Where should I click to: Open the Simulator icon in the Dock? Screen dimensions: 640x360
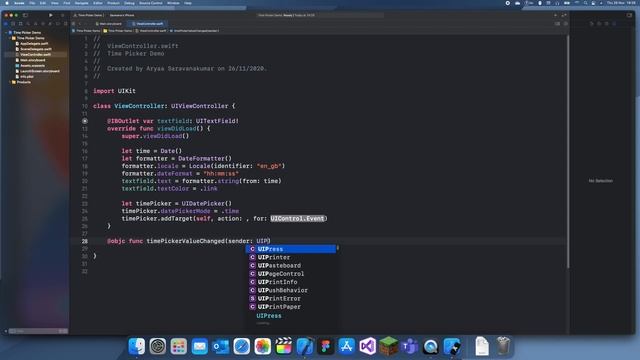click(451, 346)
